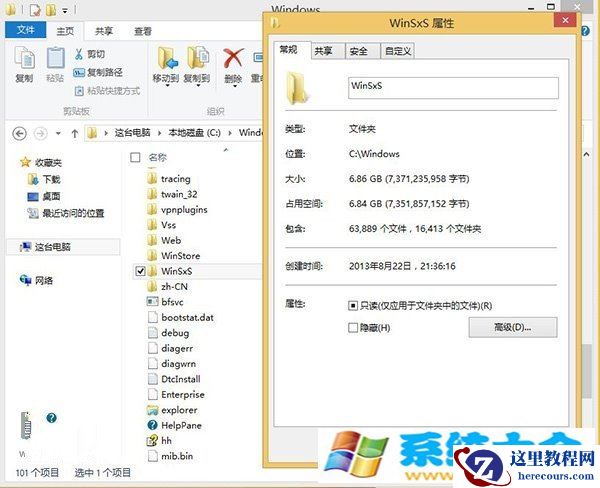This screenshot has width=600, height=488.
Task: Select the twain_32 folder
Action: pos(173,194)
